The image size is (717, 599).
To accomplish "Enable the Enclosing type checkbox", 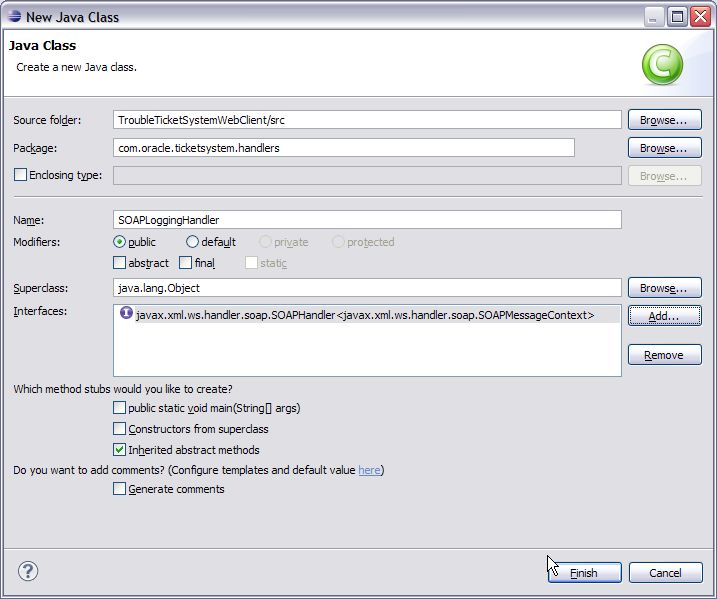I will coord(21,175).
